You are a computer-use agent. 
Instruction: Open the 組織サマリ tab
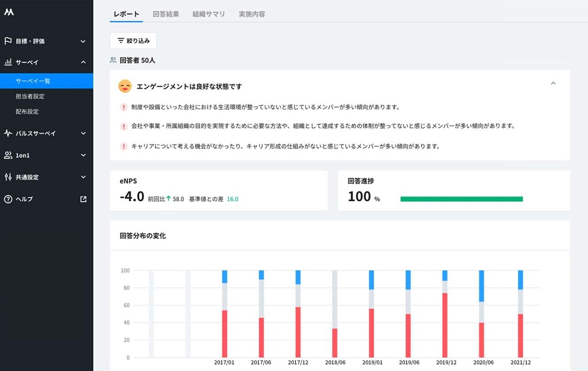(x=208, y=14)
